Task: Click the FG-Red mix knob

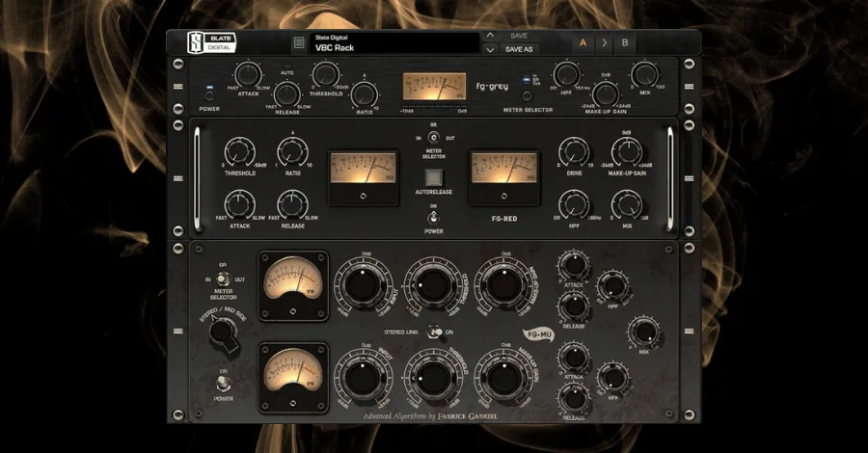Action: tap(627, 204)
